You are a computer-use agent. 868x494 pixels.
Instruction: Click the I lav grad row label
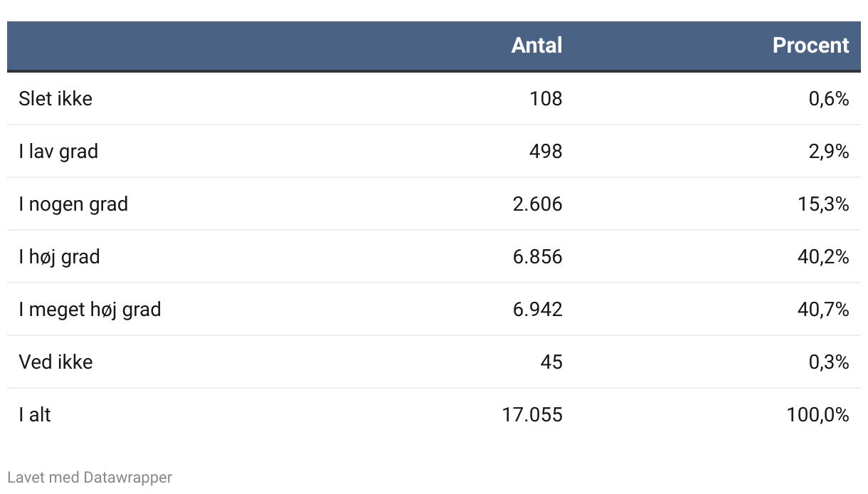[58, 151]
